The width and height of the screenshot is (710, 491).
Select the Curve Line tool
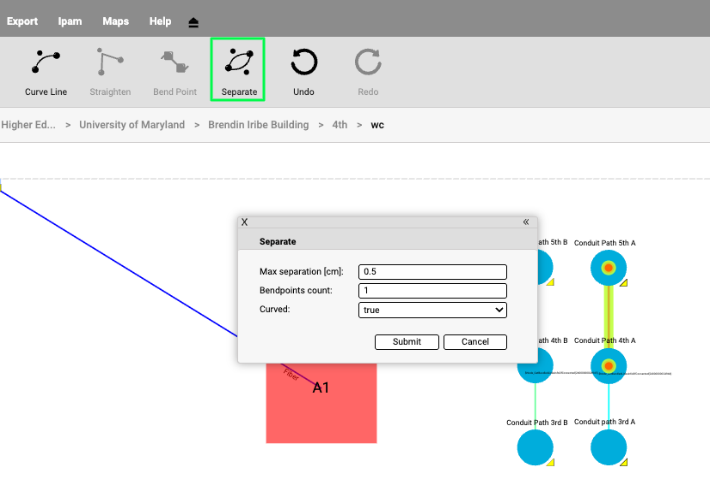(x=46, y=69)
